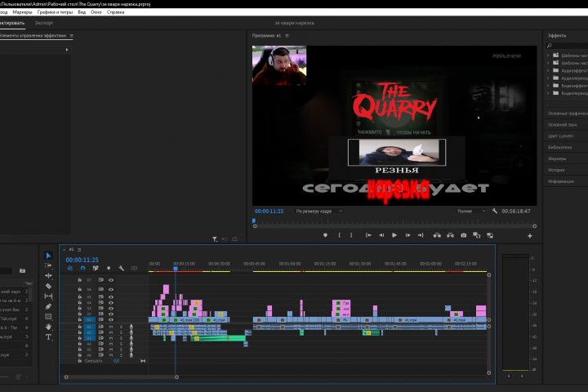Open 'Графика и титры' menu

pyautogui.click(x=56, y=12)
